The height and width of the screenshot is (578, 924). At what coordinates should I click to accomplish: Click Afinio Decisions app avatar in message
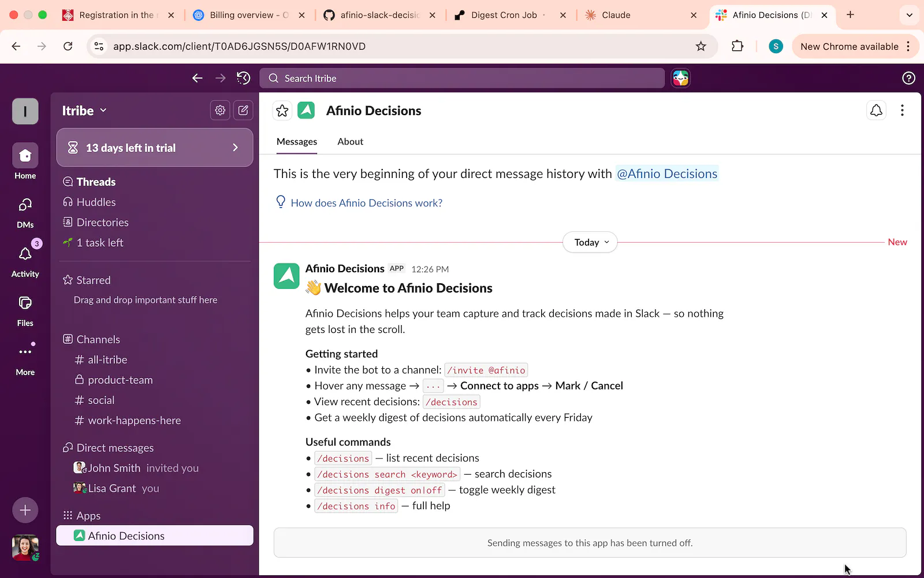[286, 276]
